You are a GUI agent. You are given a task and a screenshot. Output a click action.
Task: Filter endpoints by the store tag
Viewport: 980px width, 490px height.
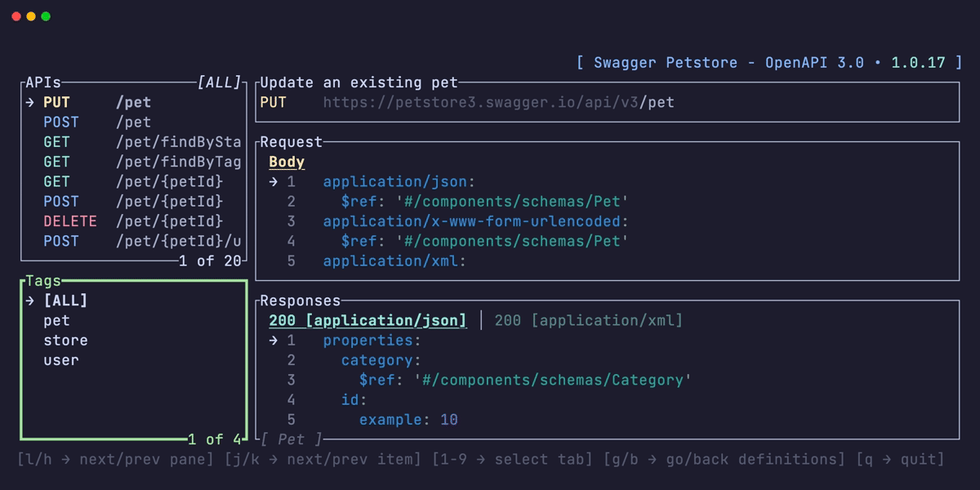click(65, 340)
